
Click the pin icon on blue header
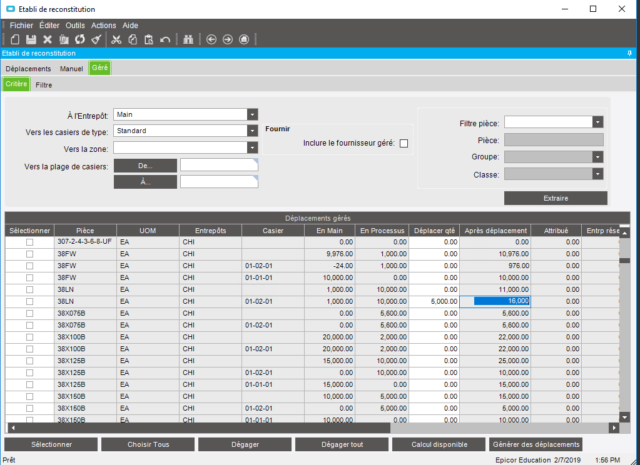coord(629,53)
